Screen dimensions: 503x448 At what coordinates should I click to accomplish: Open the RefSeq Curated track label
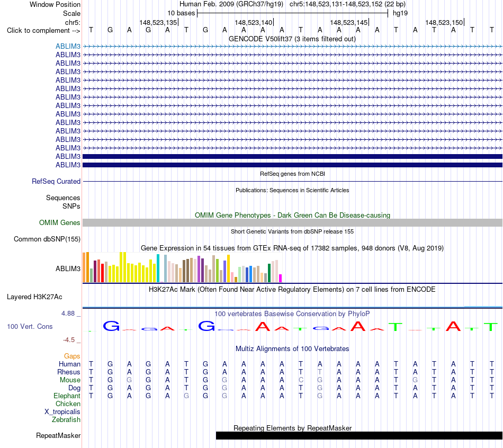point(56,181)
